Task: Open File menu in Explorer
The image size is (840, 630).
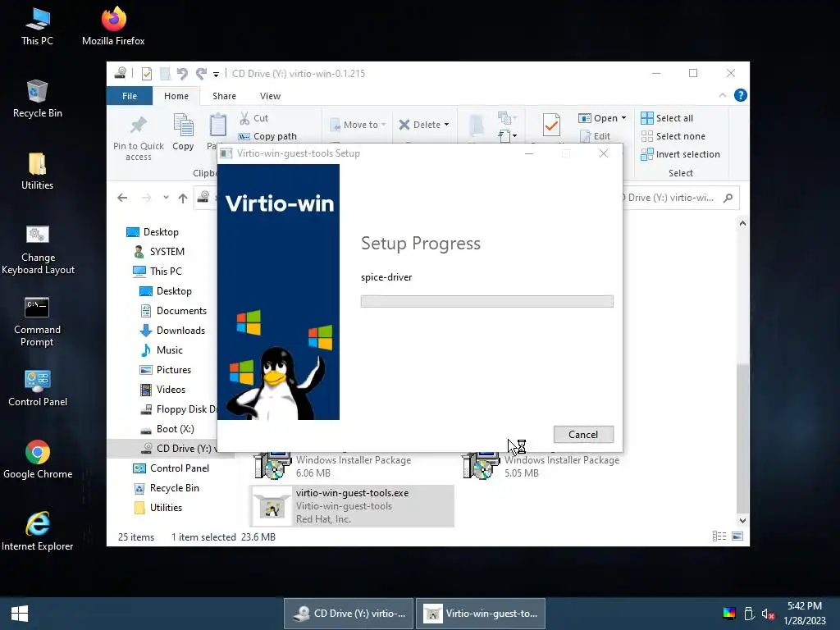Action: (129, 96)
